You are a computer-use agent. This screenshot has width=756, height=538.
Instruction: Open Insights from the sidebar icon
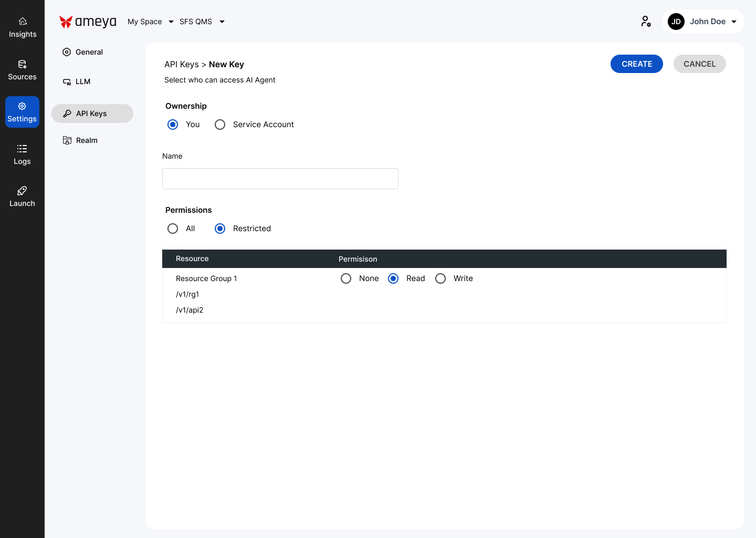[23, 22]
